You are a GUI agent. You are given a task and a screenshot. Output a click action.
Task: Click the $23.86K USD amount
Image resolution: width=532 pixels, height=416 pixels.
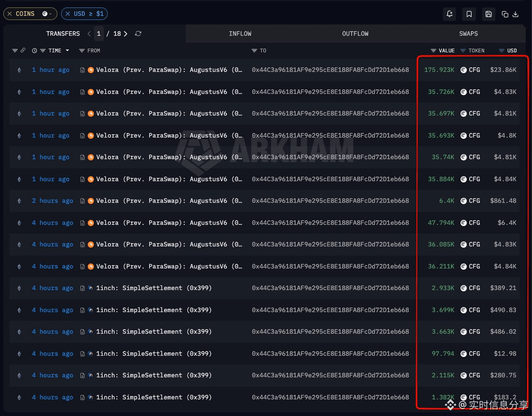click(503, 70)
